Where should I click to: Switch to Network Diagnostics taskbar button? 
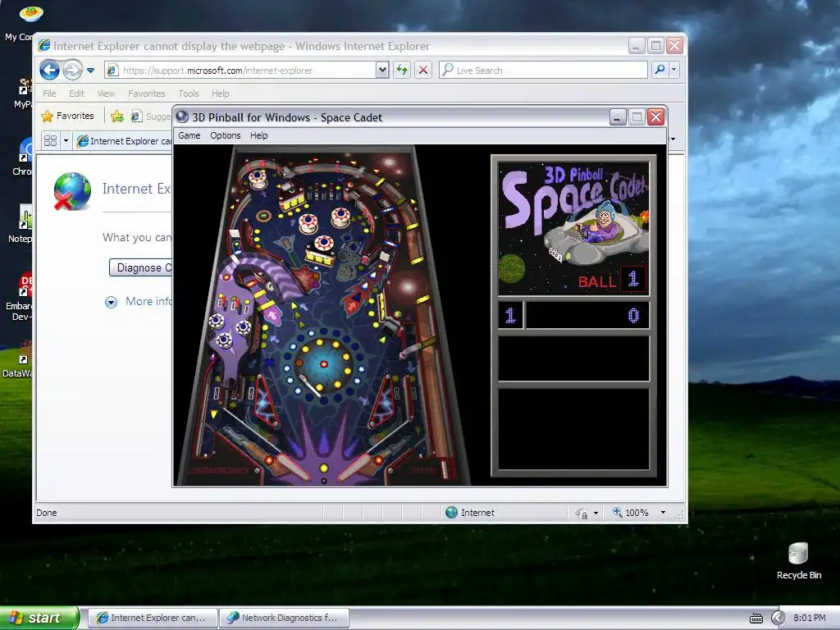[x=284, y=618]
